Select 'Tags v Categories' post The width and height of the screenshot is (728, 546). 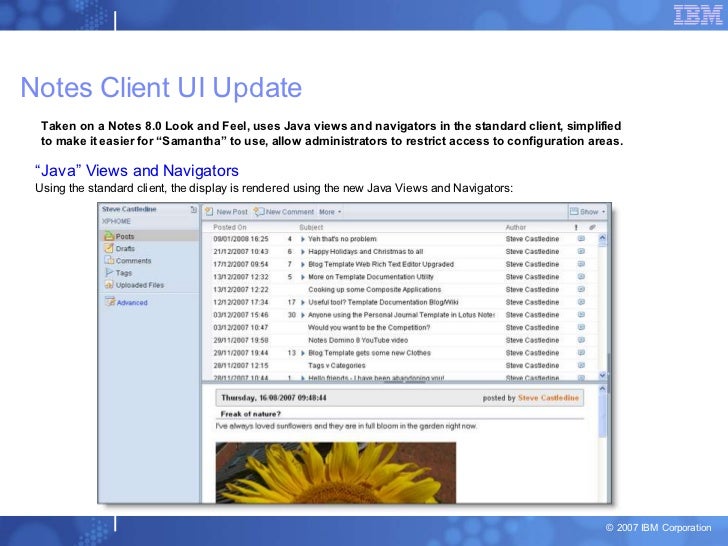[337, 365]
